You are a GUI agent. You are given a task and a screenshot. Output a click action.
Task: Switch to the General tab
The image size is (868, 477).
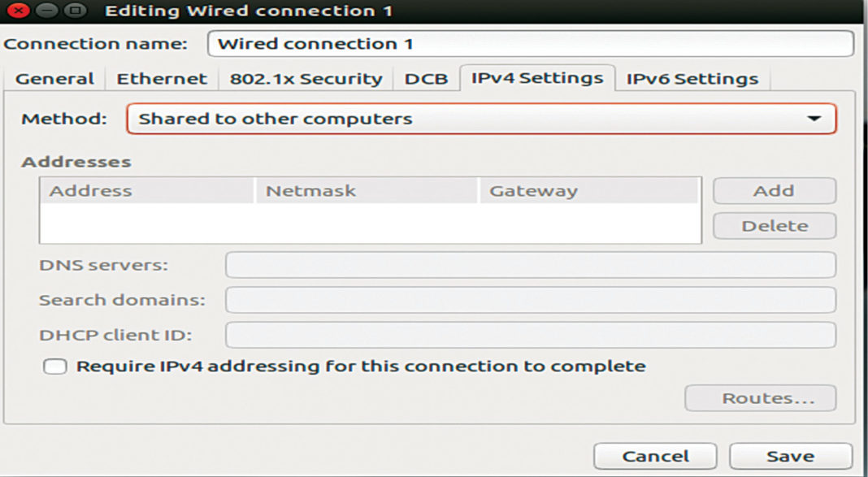[54, 78]
